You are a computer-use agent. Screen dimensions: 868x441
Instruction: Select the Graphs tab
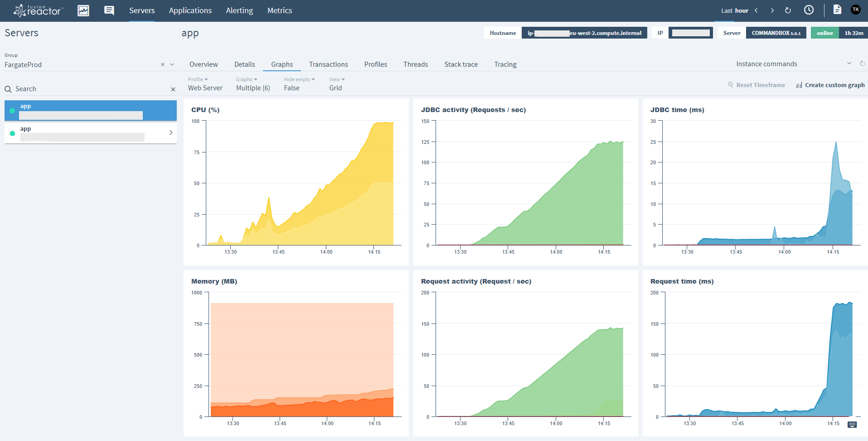tap(282, 64)
